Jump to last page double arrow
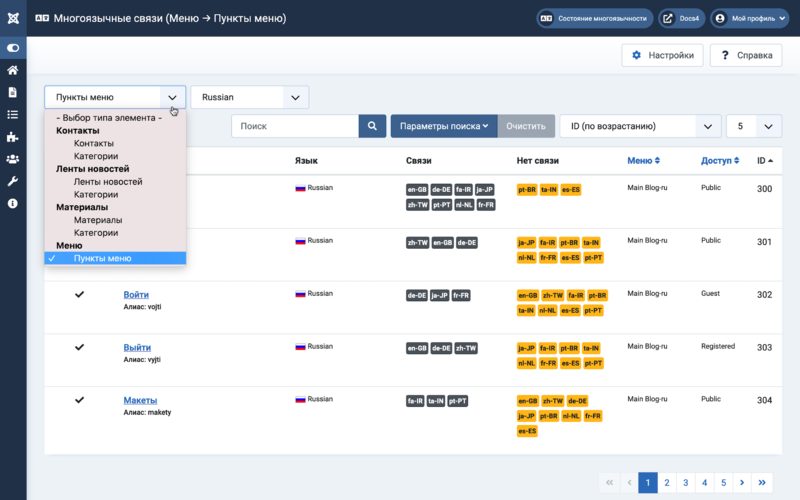 [x=762, y=483]
